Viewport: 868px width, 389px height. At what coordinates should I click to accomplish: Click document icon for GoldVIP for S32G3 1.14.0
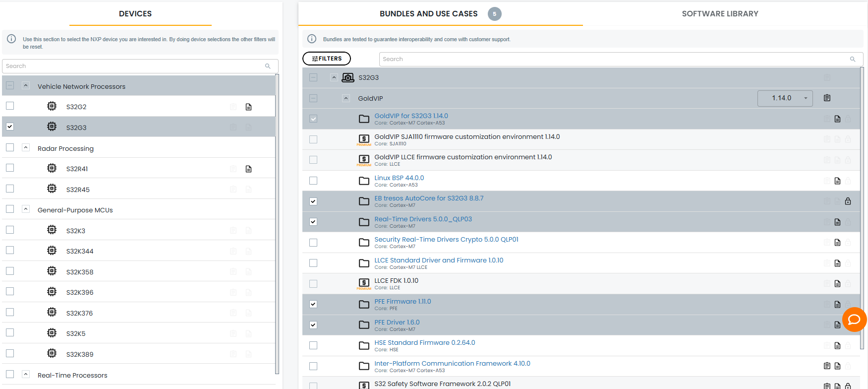837,119
